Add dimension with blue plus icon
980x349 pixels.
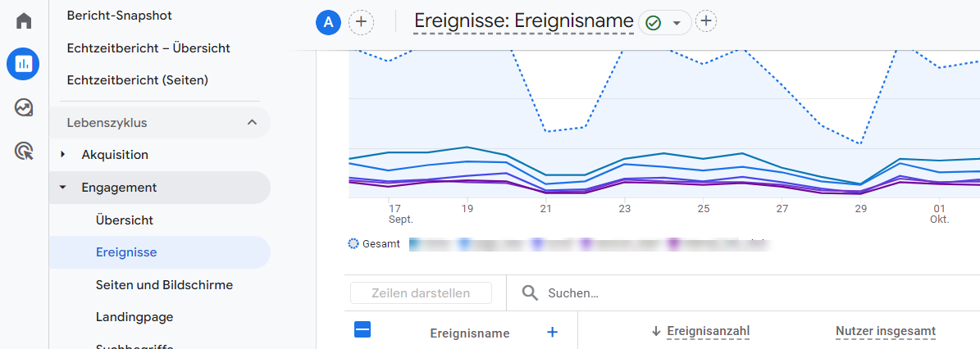(x=552, y=332)
